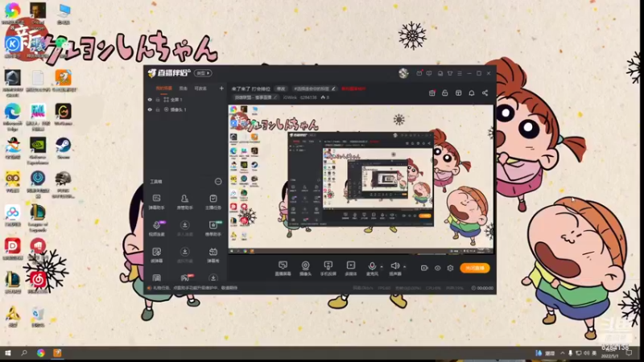Select the middle scene tab
Screen dimensions: 644x362
(x=184, y=88)
